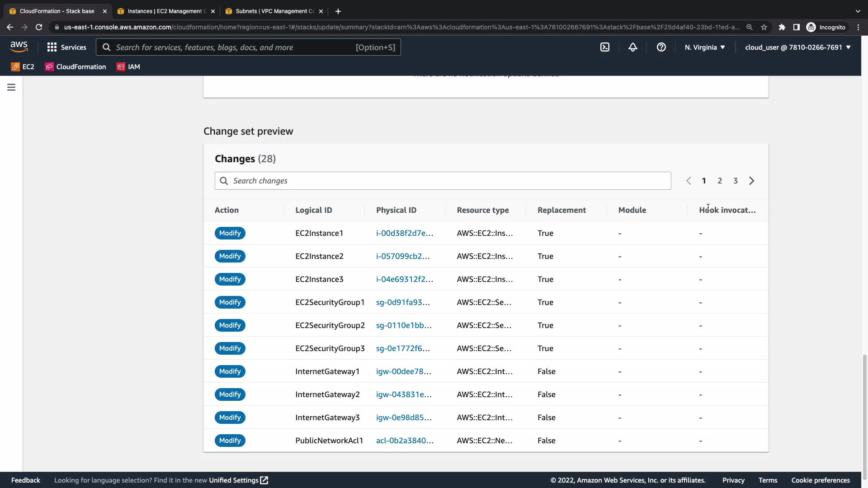868x488 pixels.
Task: Click the AWS logo home icon
Action: tap(19, 47)
